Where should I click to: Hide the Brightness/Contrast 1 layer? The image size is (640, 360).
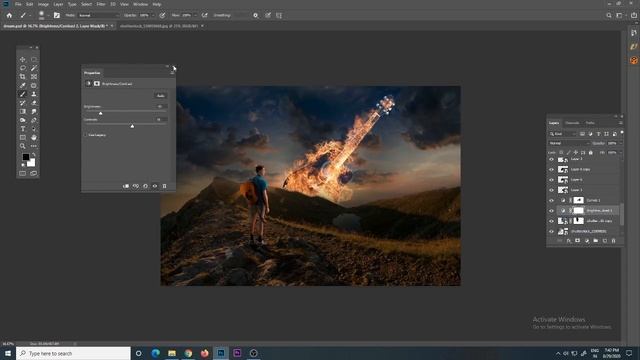coord(551,211)
